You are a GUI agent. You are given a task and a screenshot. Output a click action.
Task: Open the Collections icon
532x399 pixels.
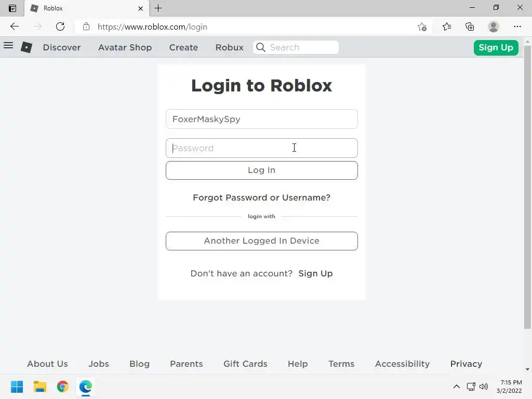[470, 26]
